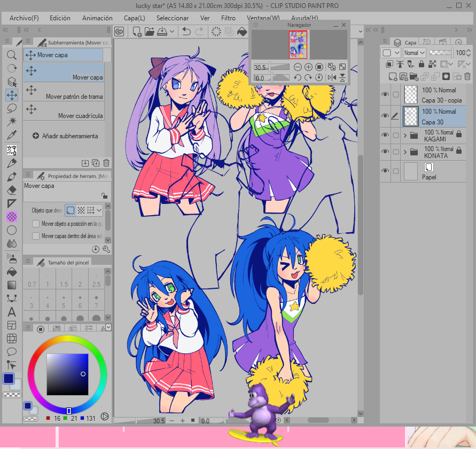Delete subtool using trash icon

click(x=106, y=163)
